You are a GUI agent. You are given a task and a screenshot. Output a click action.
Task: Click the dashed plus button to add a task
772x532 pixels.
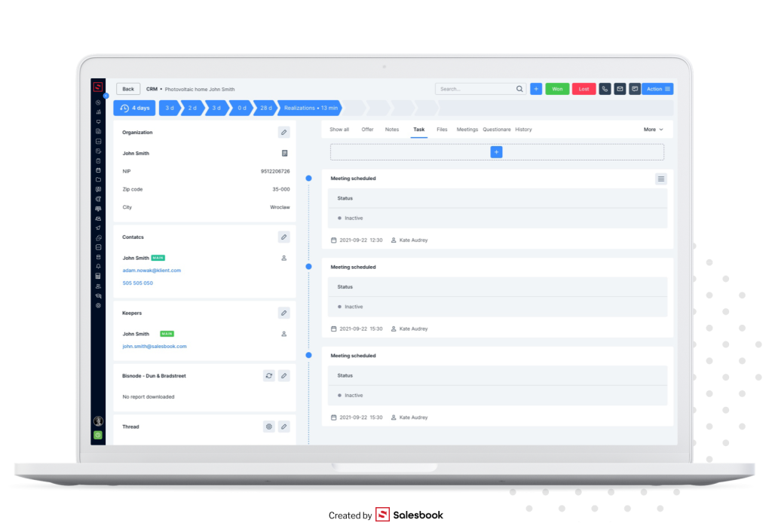click(496, 151)
